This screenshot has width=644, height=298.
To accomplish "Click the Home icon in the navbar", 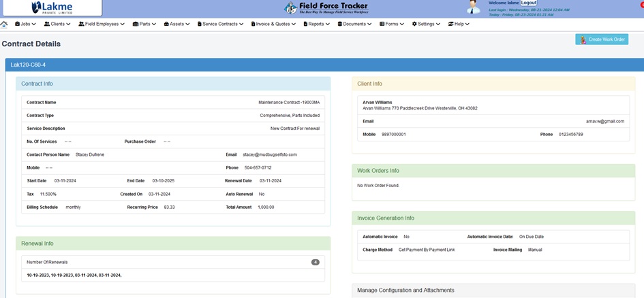I will pyautogui.click(x=4, y=24).
